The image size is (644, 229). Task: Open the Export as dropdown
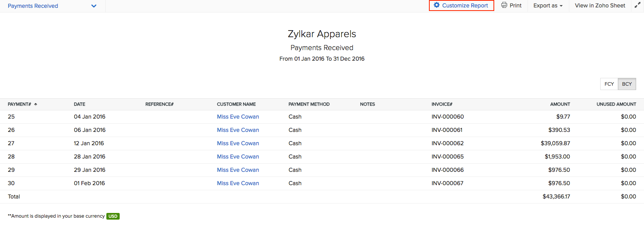[547, 5]
